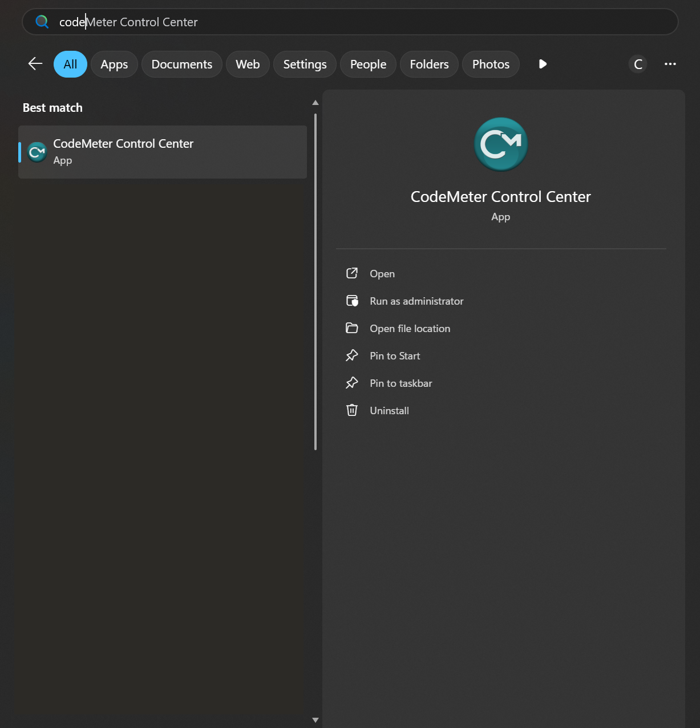Open CodeMeter Control Center
The image size is (700, 728).
382,274
